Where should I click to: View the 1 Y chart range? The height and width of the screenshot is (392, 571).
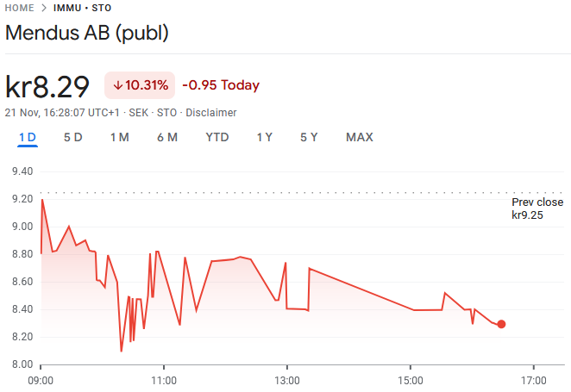coord(265,137)
